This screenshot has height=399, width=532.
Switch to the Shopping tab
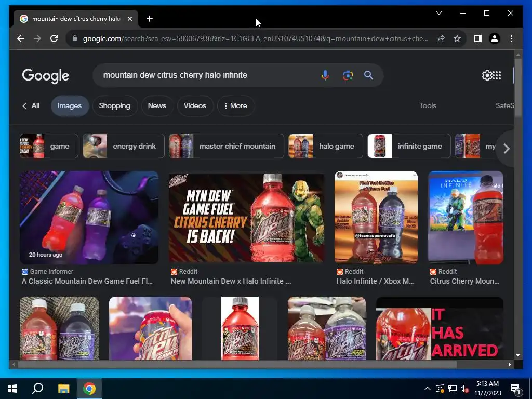pos(115,106)
